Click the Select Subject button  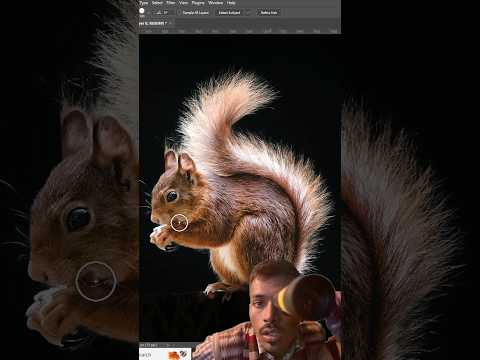click(x=229, y=13)
